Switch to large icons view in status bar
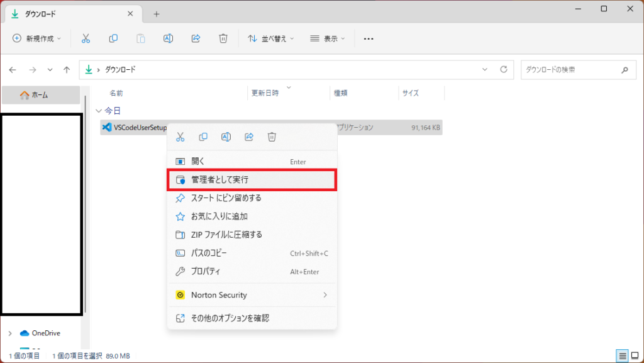 [635, 355]
